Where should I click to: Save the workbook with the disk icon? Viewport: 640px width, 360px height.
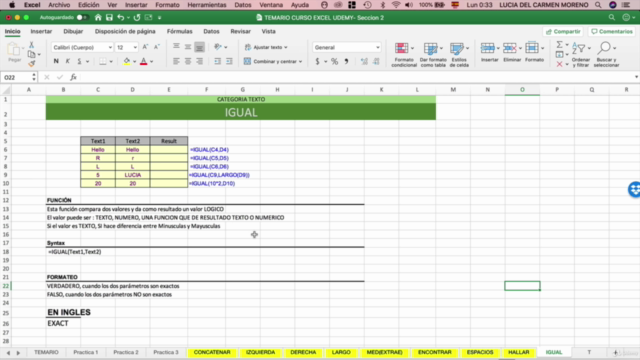coord(109,18)
